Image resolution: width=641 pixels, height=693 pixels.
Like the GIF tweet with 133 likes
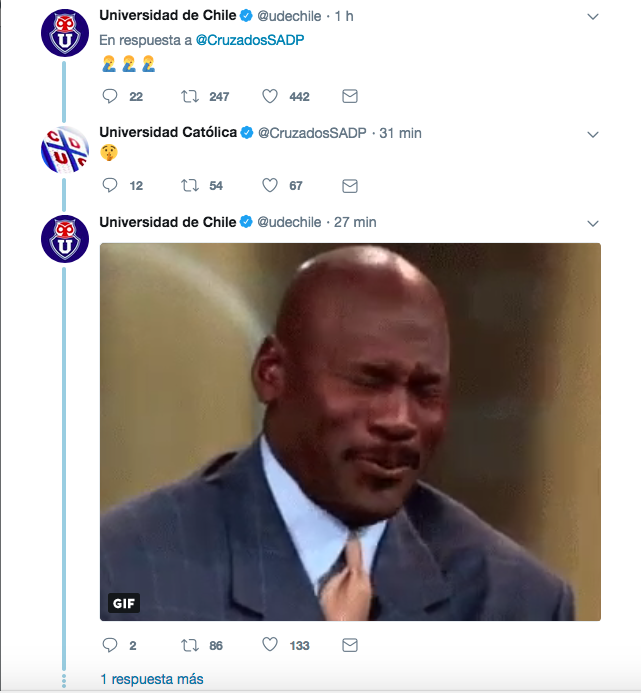pos(270,645)
